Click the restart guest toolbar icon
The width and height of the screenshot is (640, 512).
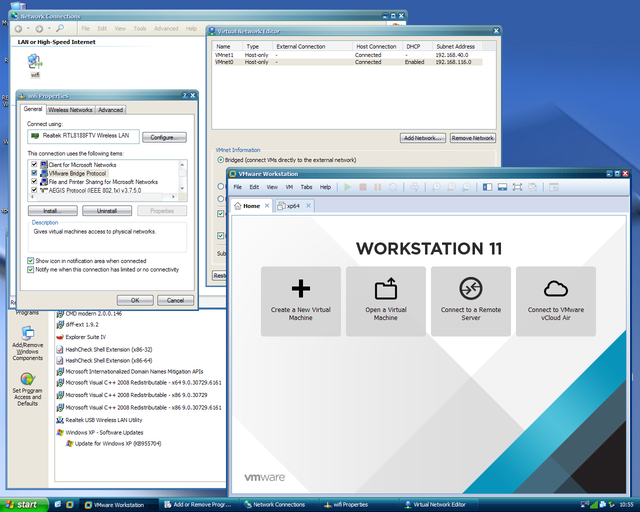point(393,187)
